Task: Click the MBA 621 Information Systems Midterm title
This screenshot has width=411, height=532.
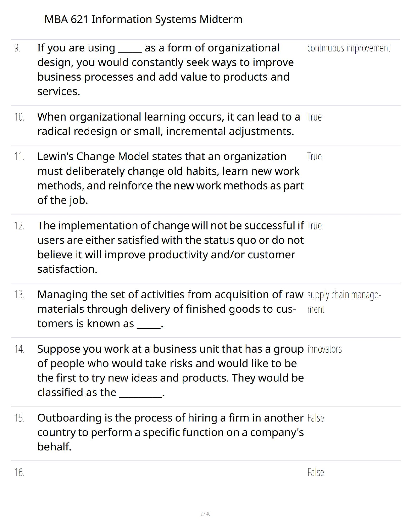Action: pyautogui.click(x=143, y=19)
